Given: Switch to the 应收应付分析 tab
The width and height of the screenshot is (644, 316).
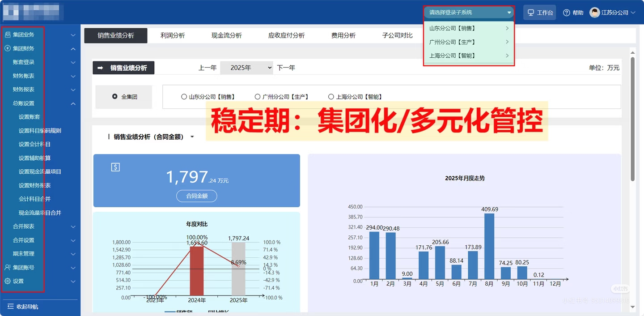Looking at the screenshot, I should pos(287,35).
